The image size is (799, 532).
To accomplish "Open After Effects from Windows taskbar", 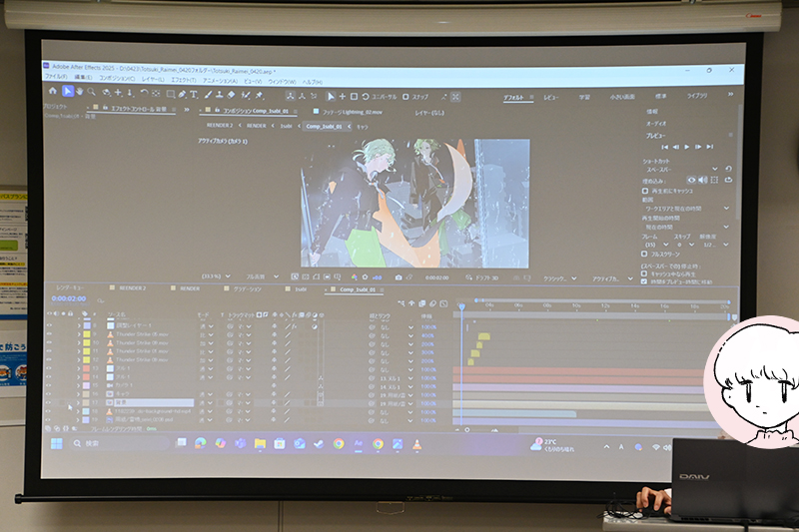I will [x=359, y=443].
